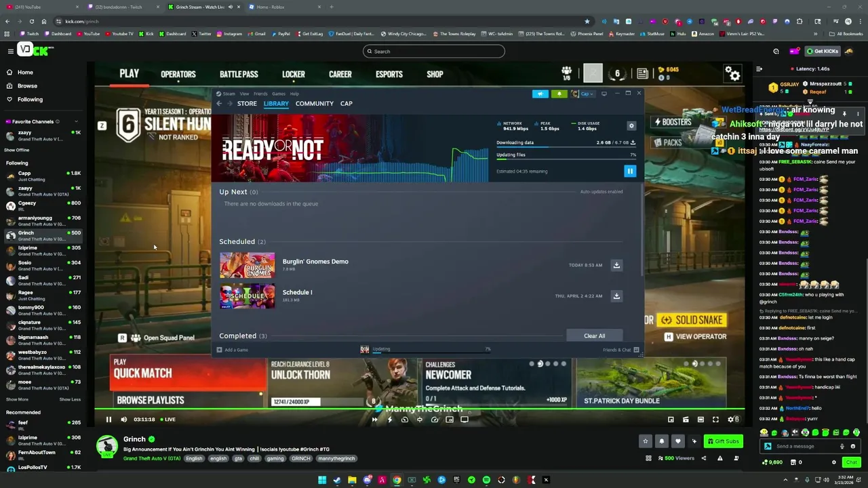Pause the Ready or Not download
868x488 pixels.
630,171
